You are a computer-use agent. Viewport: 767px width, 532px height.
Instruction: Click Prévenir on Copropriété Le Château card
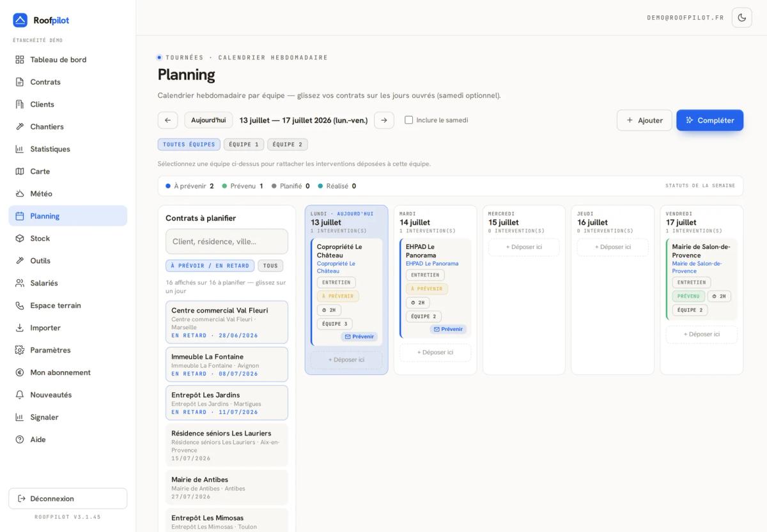[359, 337]
